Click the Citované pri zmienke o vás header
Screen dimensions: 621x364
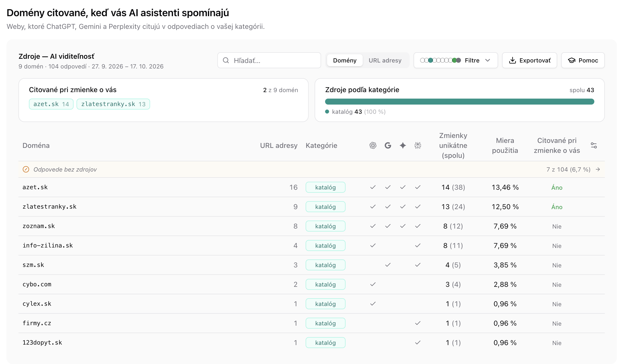click(x=557, y=145)
